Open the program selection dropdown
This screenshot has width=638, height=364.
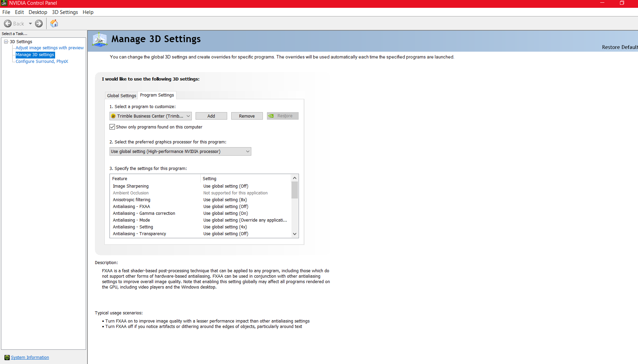click(x=151, y=116)
